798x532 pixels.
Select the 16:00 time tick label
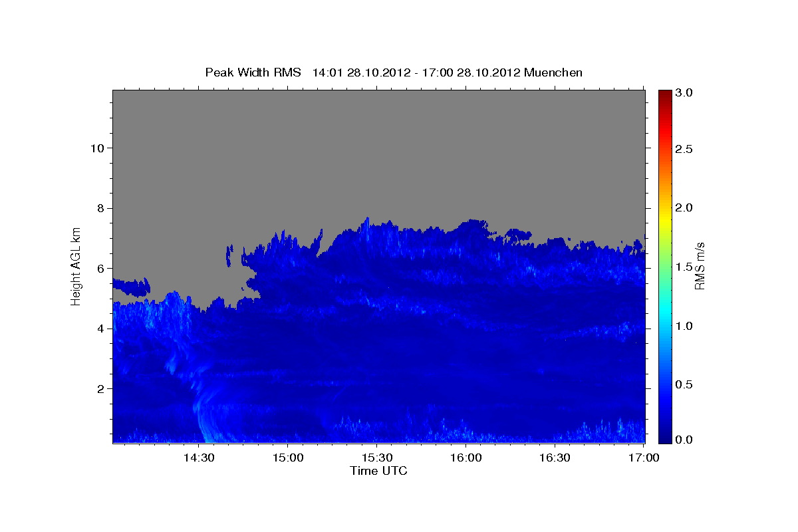click(x=465, y=458)
